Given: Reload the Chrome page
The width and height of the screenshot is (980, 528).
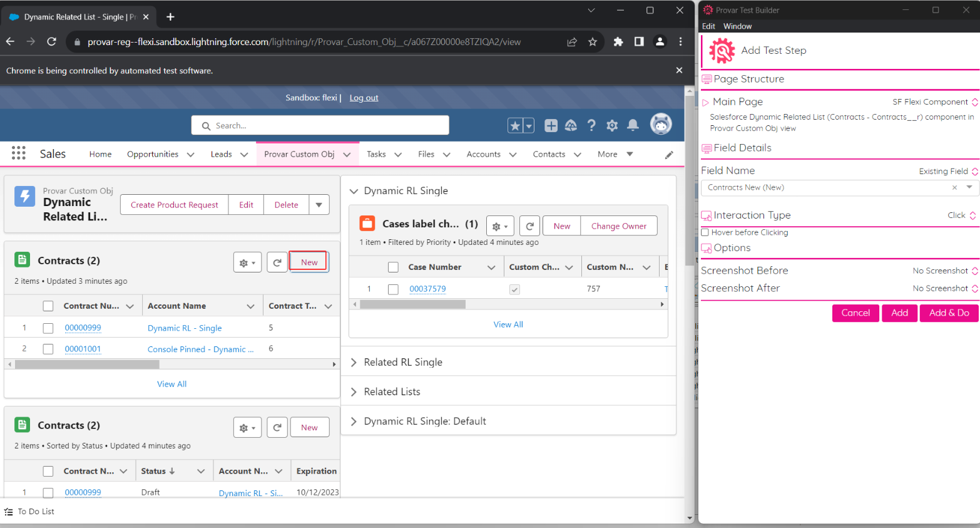Looking at the screenshot, I should click(x=52, y=41).
